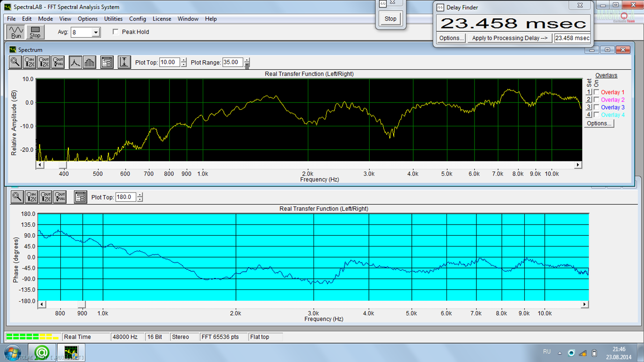Increase the Plot Range value
The height and width of the screenshot is (362, 644).
coord(247,60)
